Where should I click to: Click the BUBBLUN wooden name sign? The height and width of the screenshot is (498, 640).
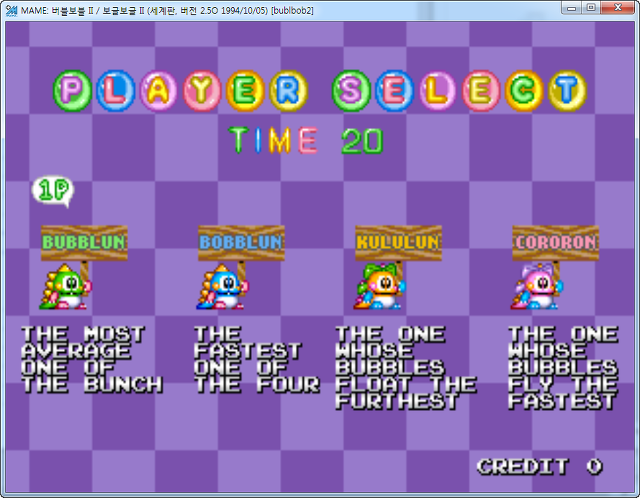tap(84, 243)
